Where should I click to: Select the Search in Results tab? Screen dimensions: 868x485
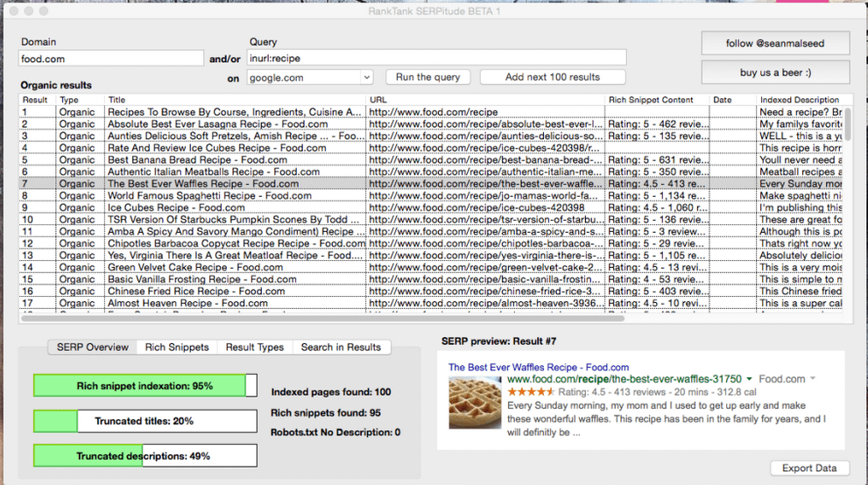[341, 347]
